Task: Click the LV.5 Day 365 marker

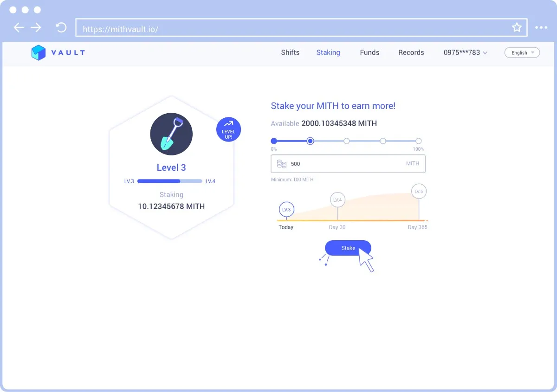Action: point(419,191)
